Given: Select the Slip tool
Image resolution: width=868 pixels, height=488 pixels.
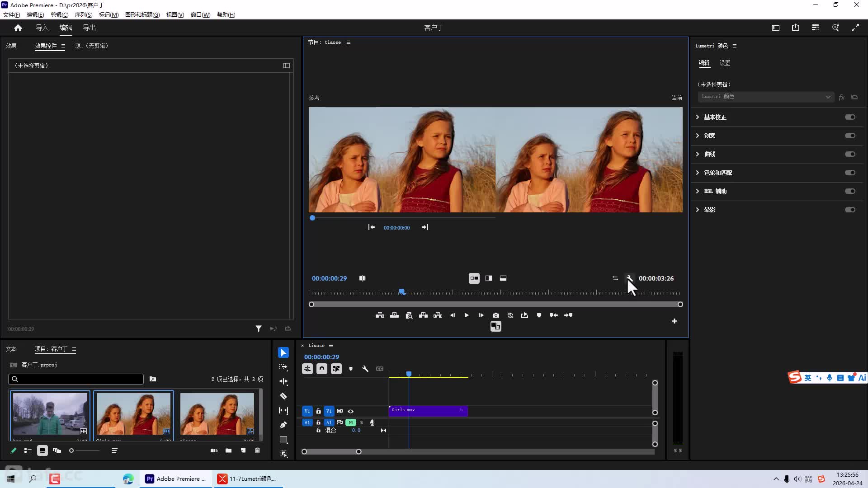Looking at the screenshot, I should [283, 410].
